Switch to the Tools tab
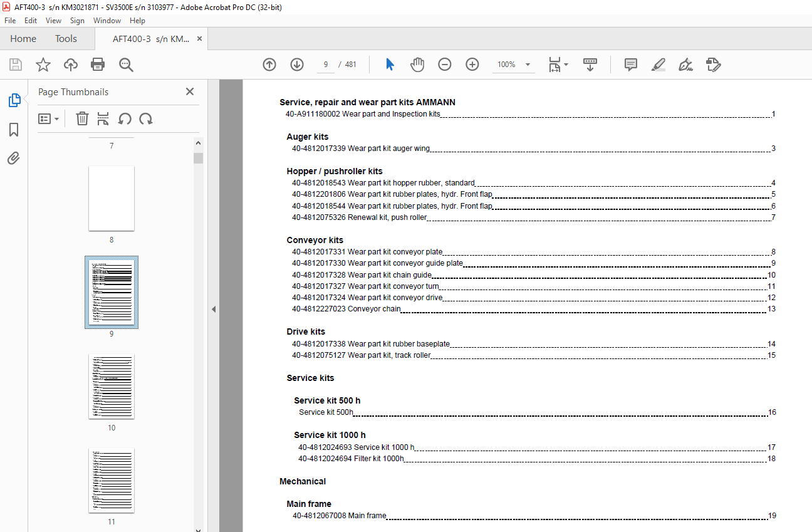 66,39
